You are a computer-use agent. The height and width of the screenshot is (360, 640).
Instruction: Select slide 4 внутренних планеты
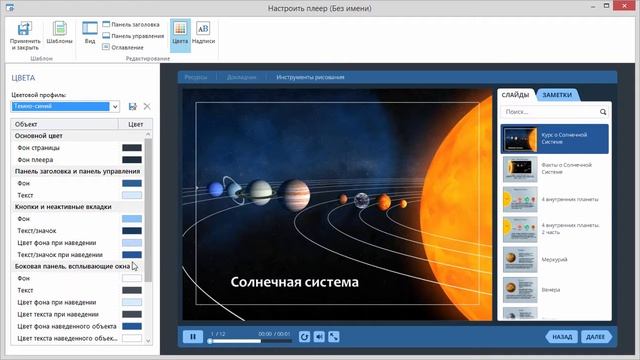pos(555,199)
